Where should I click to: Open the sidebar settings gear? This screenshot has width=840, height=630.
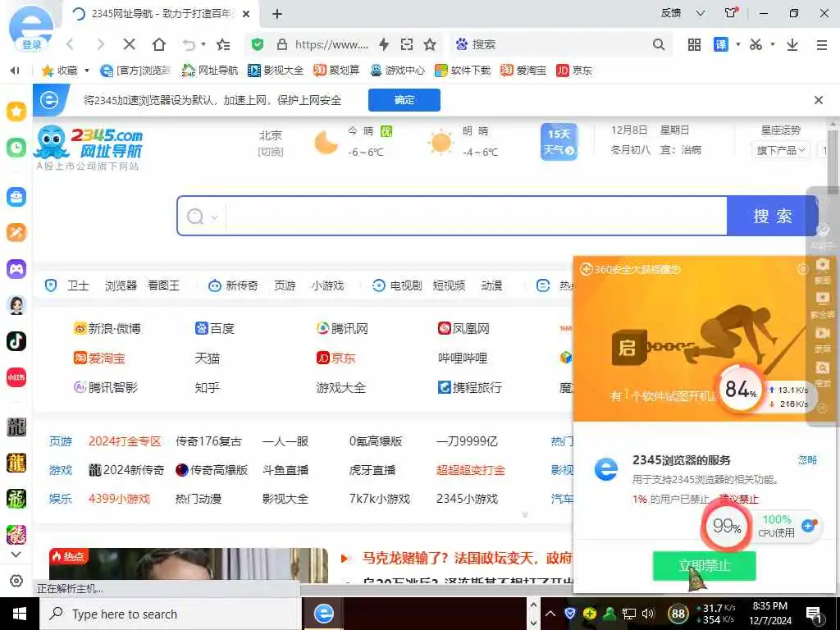point(16,581)
